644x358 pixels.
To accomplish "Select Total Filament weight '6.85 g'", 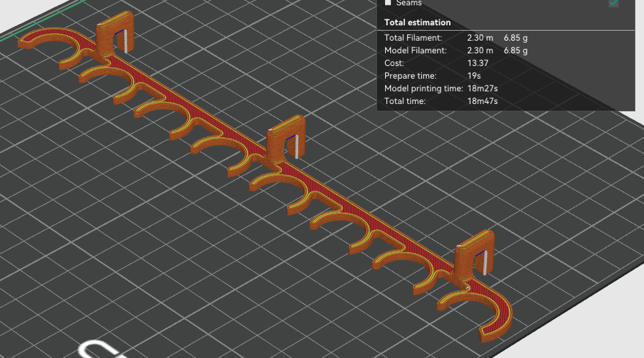I will pos(516,38).
